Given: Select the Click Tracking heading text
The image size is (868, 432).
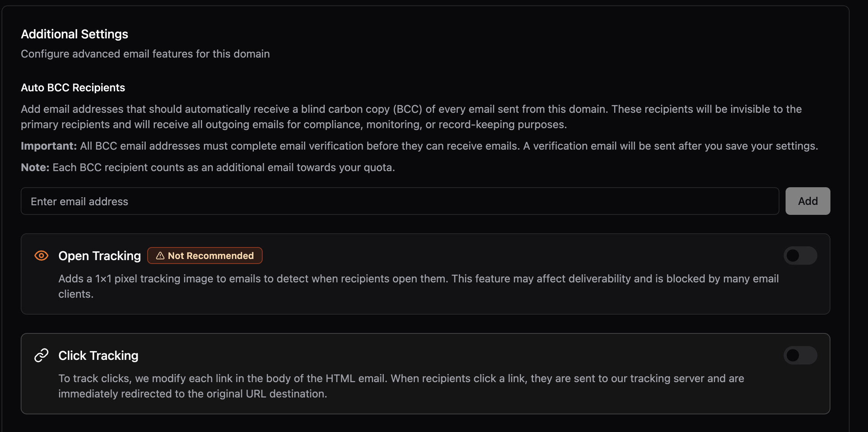Looking at the screenshot, I should point(98,355).
